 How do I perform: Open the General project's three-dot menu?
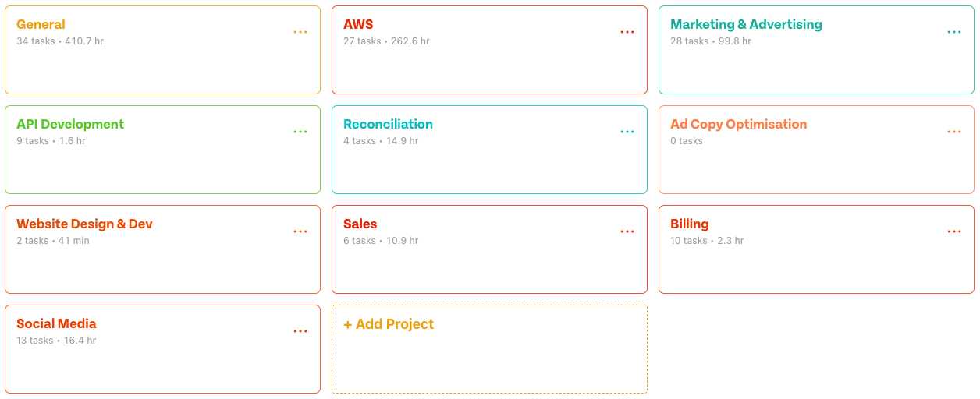[x=300, y=32]
